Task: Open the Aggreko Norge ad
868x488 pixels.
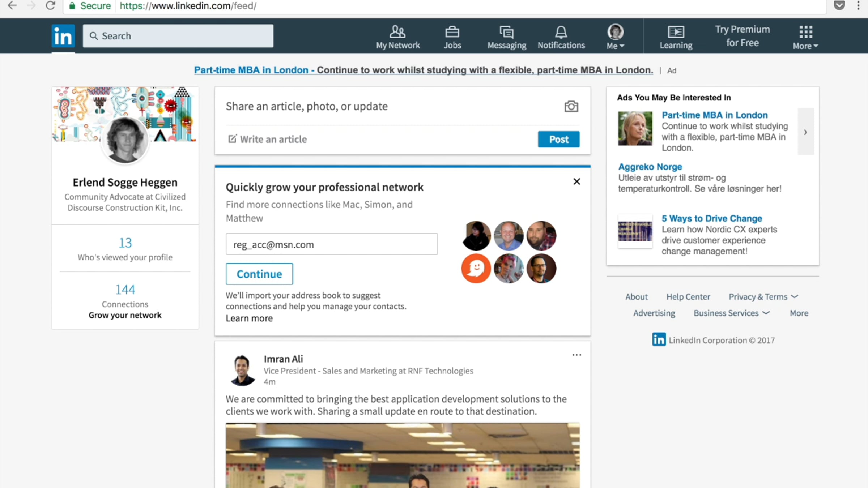Action: (650, 167)
